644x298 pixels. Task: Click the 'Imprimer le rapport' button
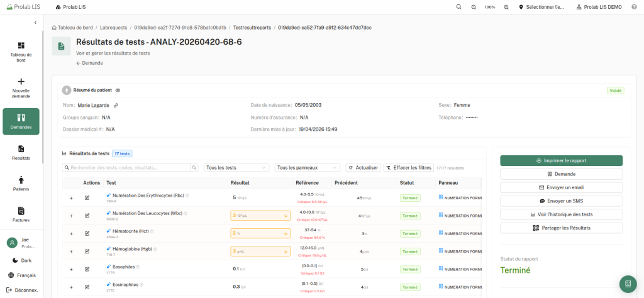[561, 160]
